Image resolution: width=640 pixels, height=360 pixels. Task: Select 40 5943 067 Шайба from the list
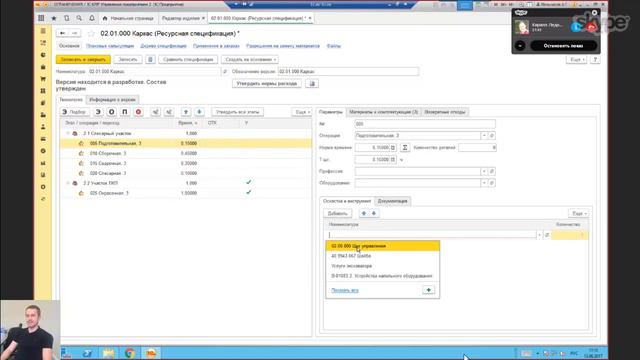coord(382,256)
